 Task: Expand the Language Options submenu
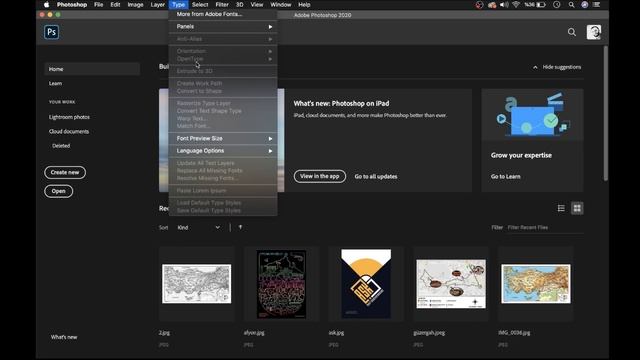click(x=223, y=151)
